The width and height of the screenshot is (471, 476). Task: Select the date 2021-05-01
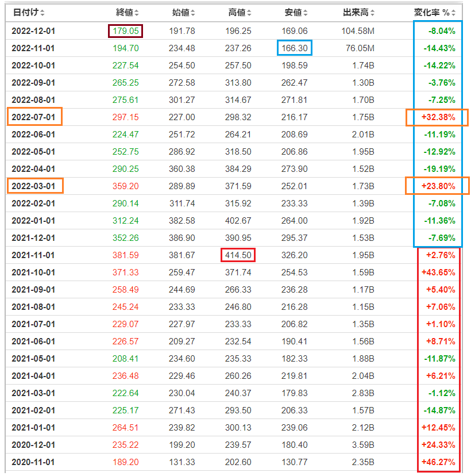[x=33, y=359]
